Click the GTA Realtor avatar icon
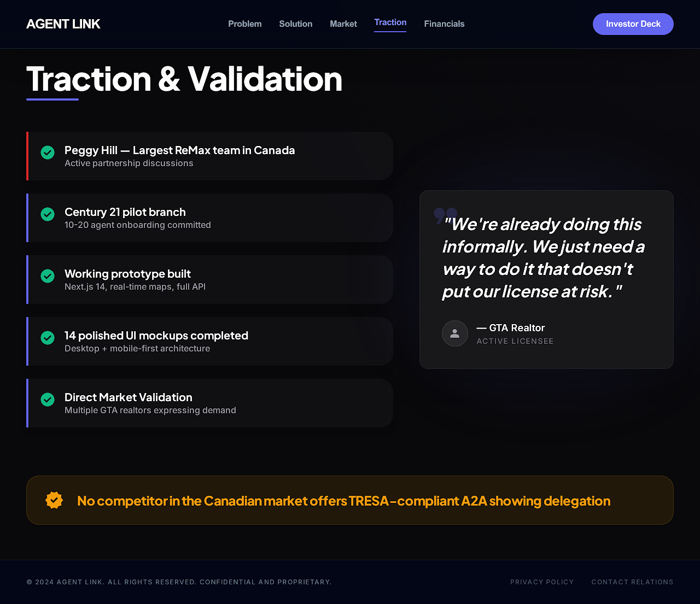The image size is (700, 604). click(454, 333)
